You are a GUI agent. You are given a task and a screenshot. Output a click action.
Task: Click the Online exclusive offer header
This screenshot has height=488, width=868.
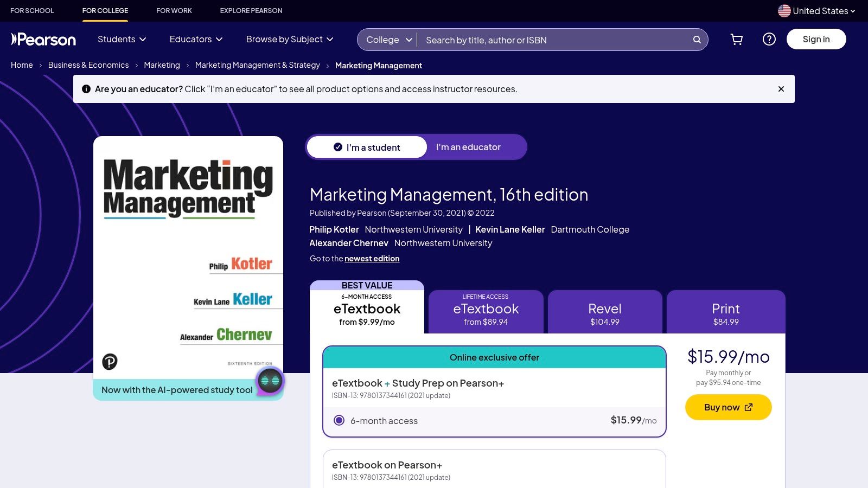point(494,357)
